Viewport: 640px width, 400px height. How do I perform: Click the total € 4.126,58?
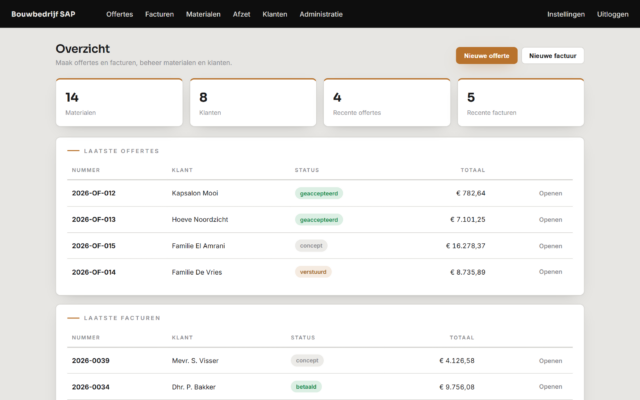(457, 360)
